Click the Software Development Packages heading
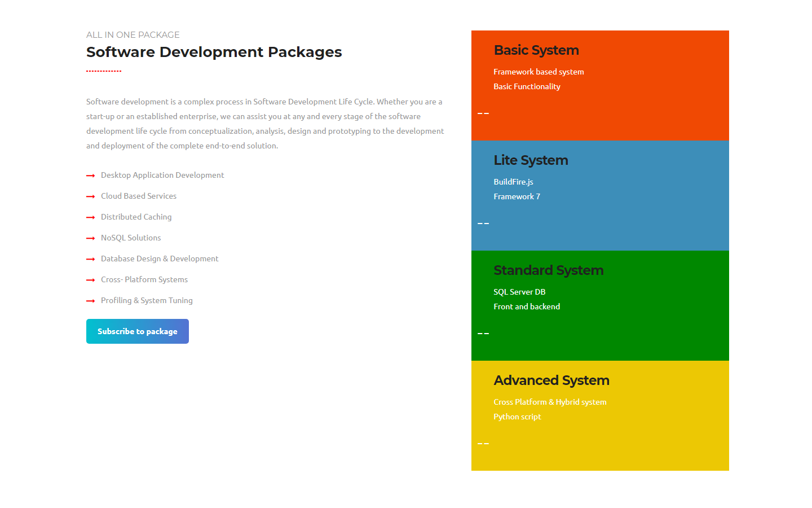 pos(214,52)
